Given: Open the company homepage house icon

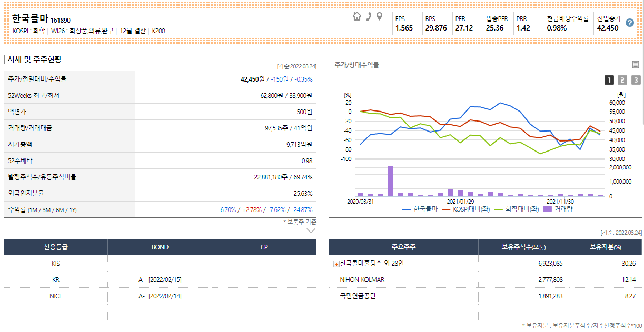Looking at the screenshot, I should (357, 16).
